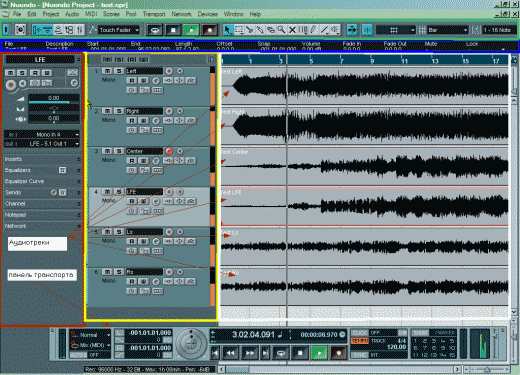The width and height of the screenshot is (520, 375).
Task: Open the grid type Bar dropdown
Action: (x=447, y=30)
